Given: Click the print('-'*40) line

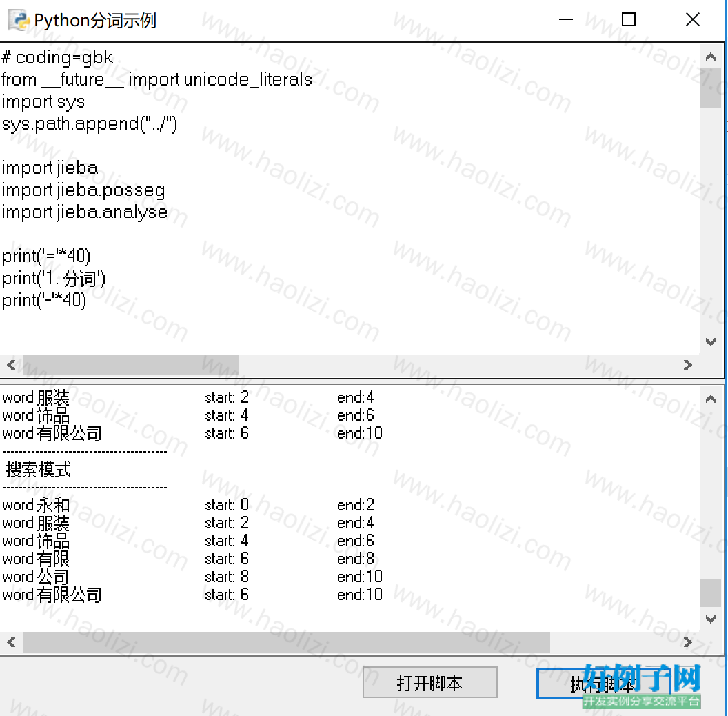Looking at the screenshot, I should pyautogui.click(x=44, y=301).
